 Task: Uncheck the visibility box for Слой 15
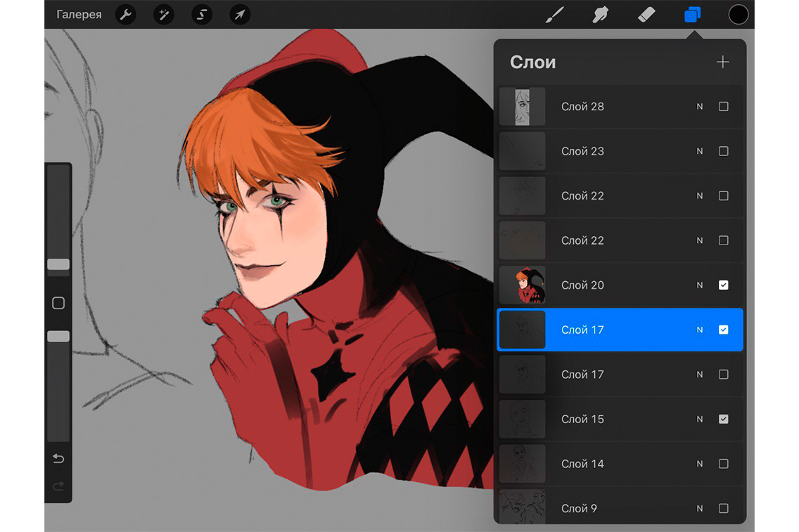coord(723,420)
